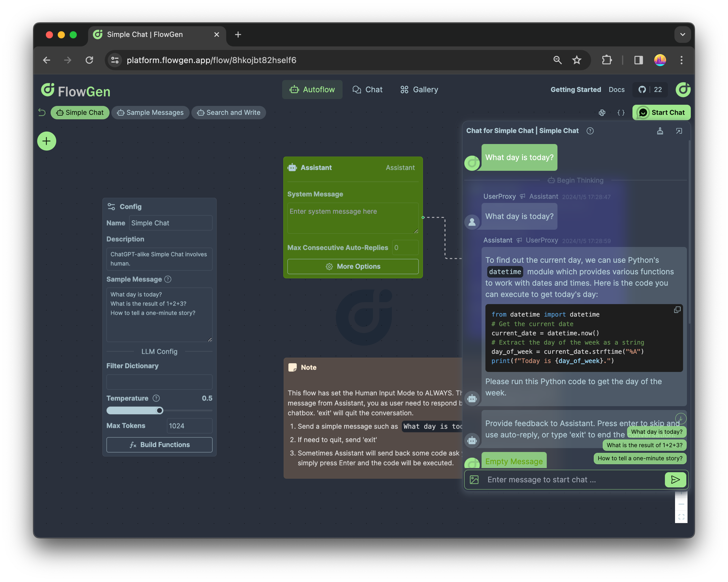Open the Getting Started link
This screenshot has height=582, width=728.
(x=575, y=90)
